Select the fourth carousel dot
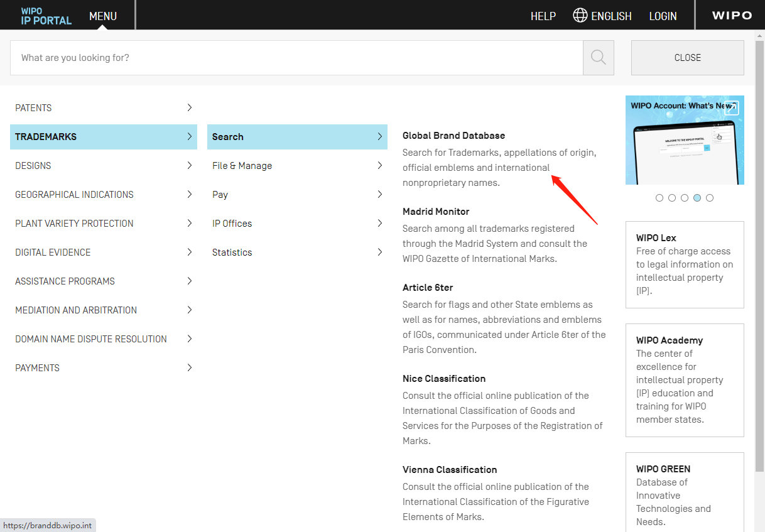The image size is (765, 532). click(x=697, y=198)
